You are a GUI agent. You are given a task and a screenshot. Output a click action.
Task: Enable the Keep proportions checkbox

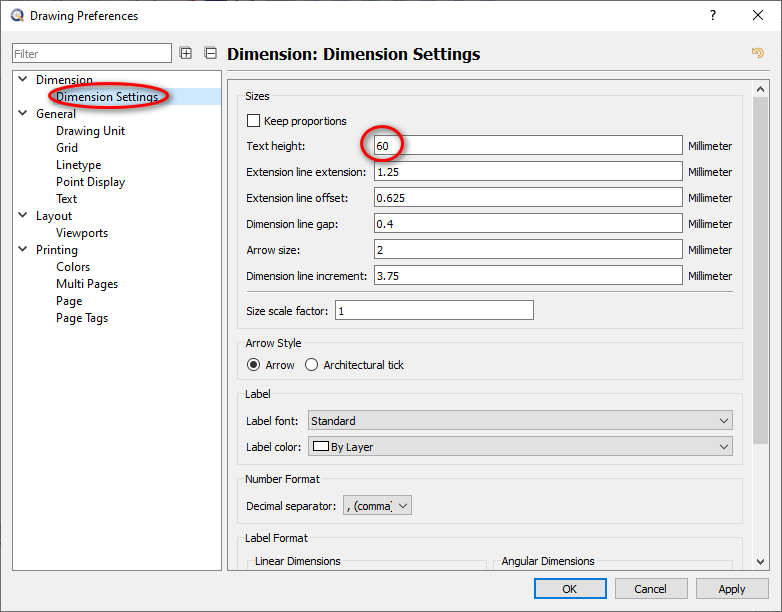tap(254, 121)
